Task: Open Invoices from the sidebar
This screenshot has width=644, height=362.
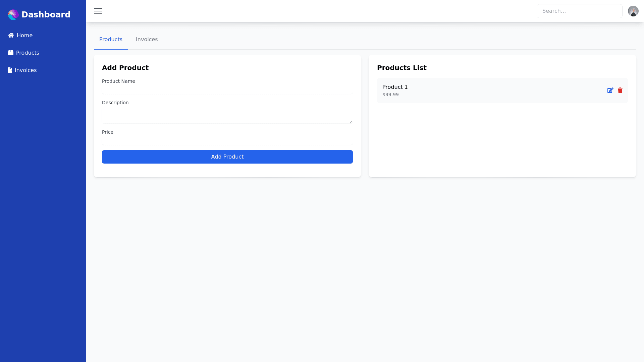Action: [x=25, y=70]
